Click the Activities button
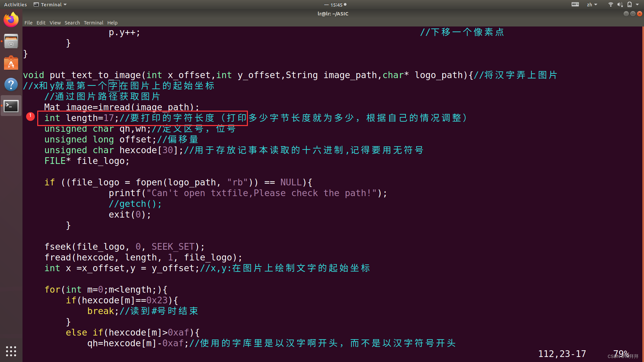 click(x=15, y=5)
